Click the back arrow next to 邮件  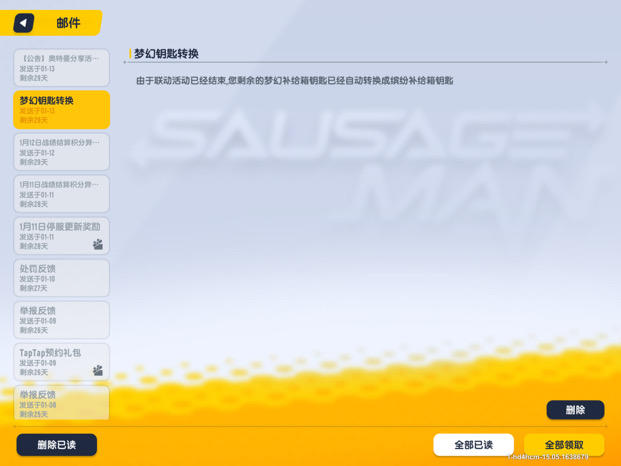(24, 23)
